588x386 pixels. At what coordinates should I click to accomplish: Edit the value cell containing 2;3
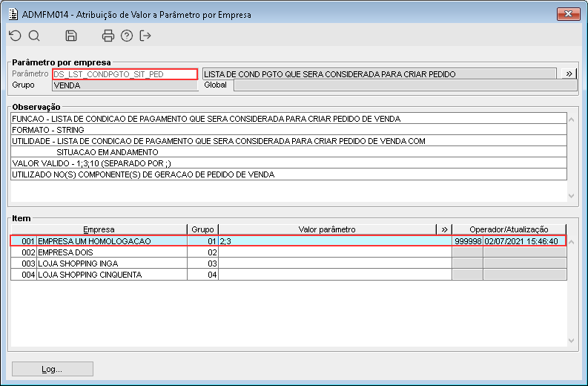tap(335, 241)
